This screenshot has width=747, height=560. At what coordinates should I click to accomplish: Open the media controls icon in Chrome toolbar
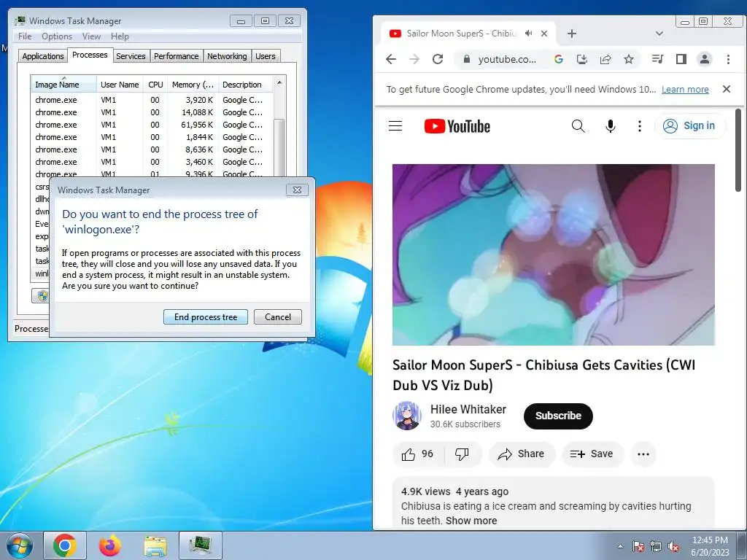tap(657, 59)
